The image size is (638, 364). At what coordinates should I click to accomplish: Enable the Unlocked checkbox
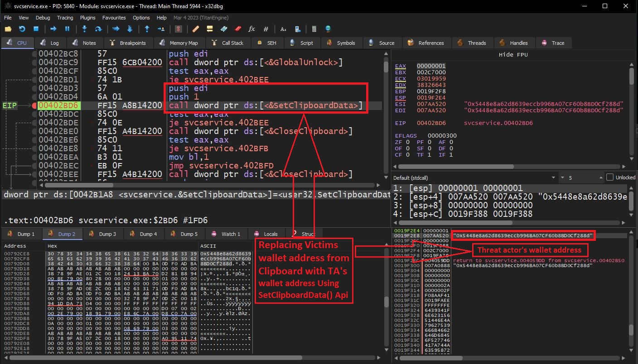click(x=610, y=177)
